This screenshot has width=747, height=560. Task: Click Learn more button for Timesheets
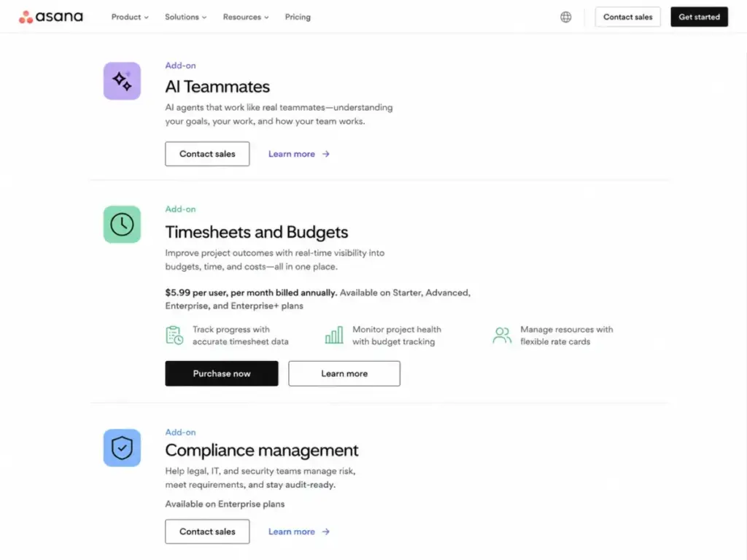(344, 373)
